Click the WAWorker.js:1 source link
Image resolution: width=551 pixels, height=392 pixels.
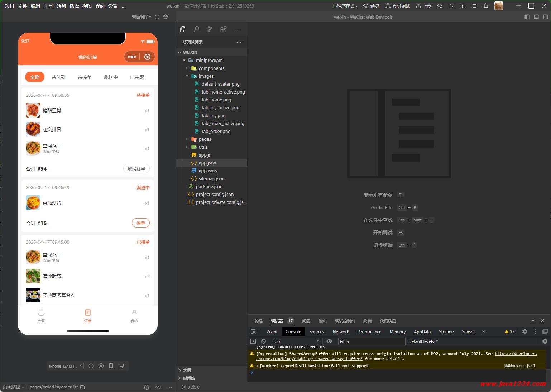(x=519, y=366)
